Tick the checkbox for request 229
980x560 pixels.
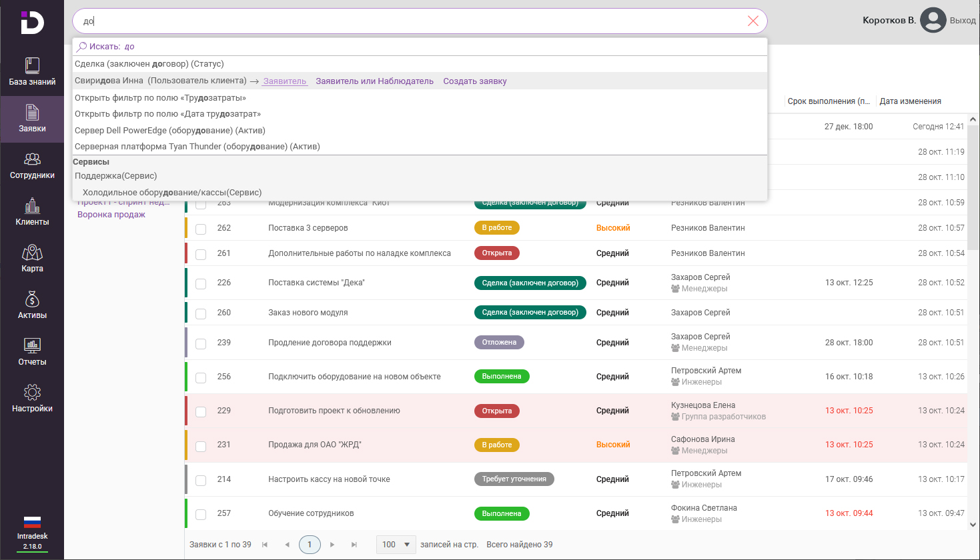[201, 411]
